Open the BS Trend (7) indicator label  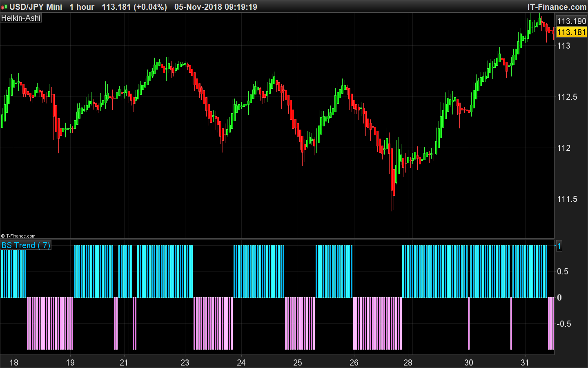pyautogui.click(x=26, y=245)
